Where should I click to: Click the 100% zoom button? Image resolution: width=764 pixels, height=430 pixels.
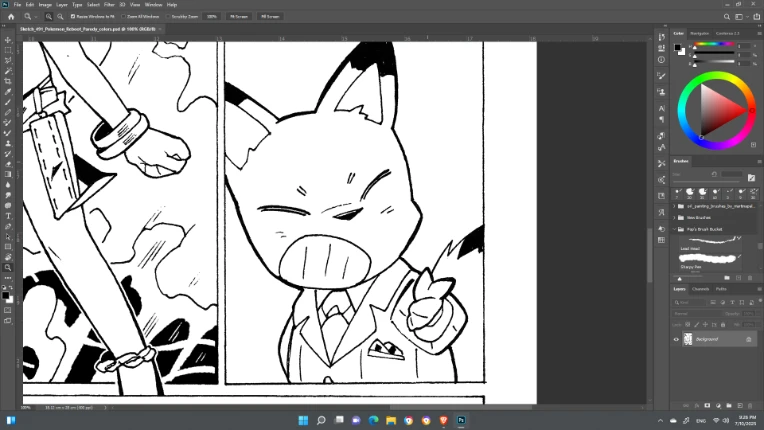(211, 17)
